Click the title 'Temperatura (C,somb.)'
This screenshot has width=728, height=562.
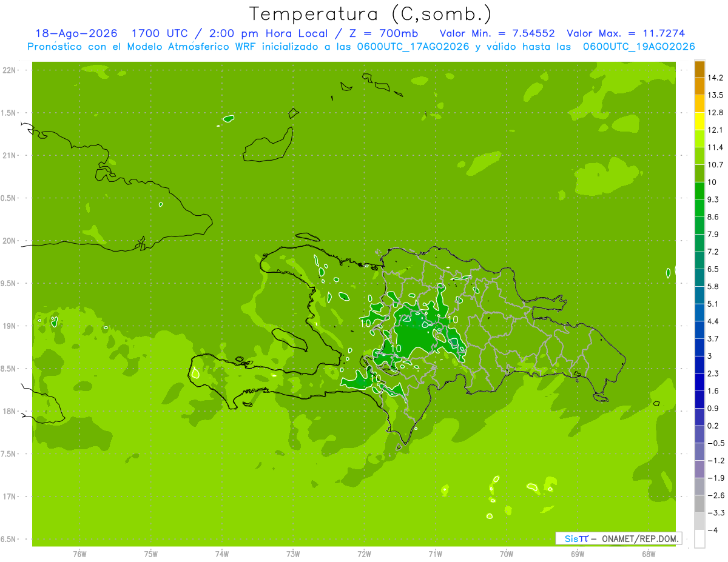370,14
